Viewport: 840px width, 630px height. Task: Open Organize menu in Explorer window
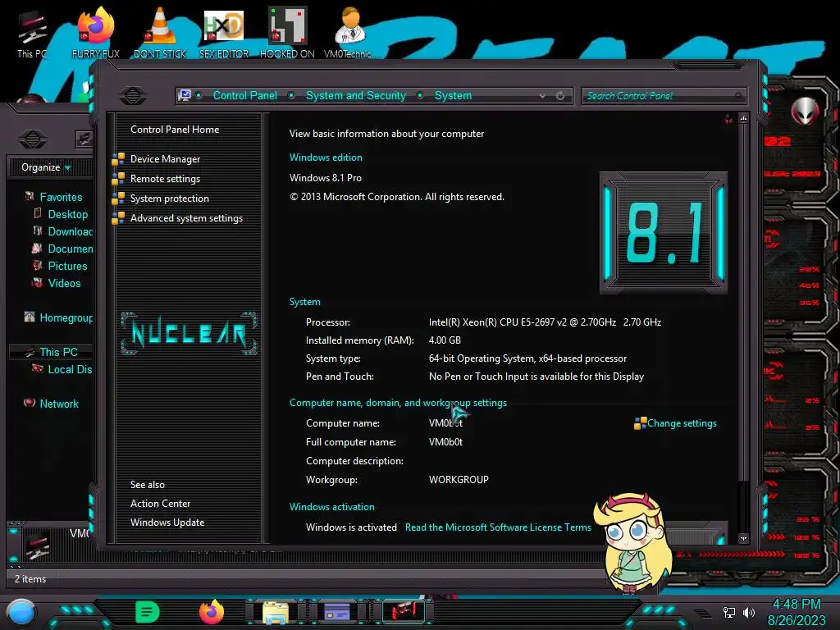click(46, 167)
